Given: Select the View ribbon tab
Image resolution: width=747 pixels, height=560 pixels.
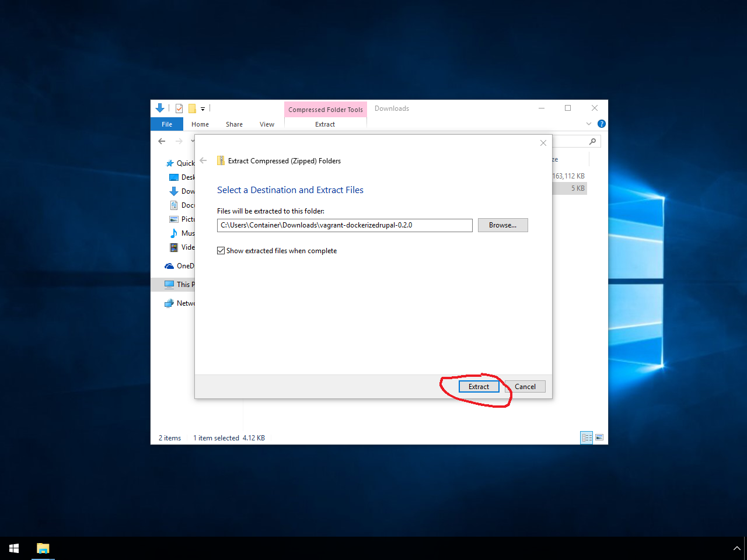Looking at the screenshot, I should tap(267, 124).
